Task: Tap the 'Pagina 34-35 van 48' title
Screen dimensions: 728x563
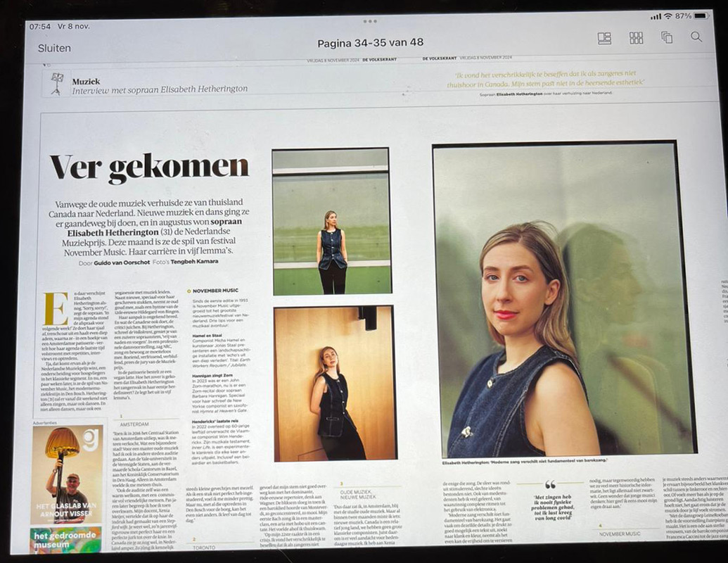Action: pos(370,42)
